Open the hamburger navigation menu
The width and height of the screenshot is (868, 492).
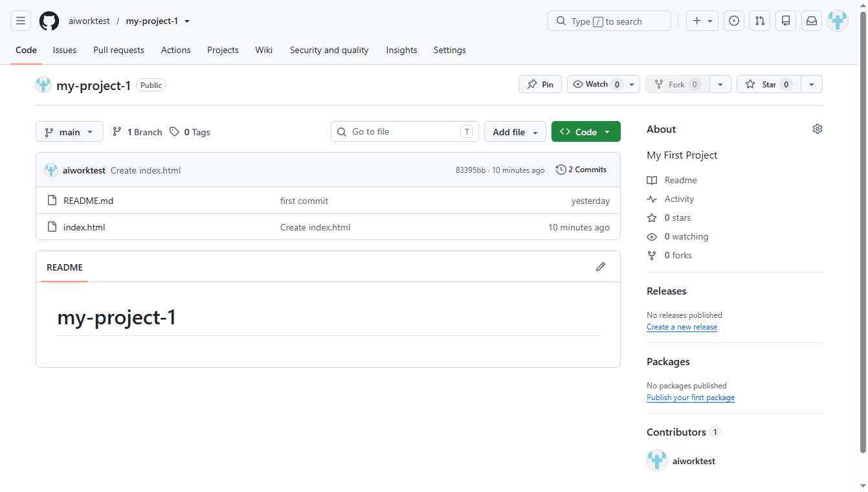point(21,21)
